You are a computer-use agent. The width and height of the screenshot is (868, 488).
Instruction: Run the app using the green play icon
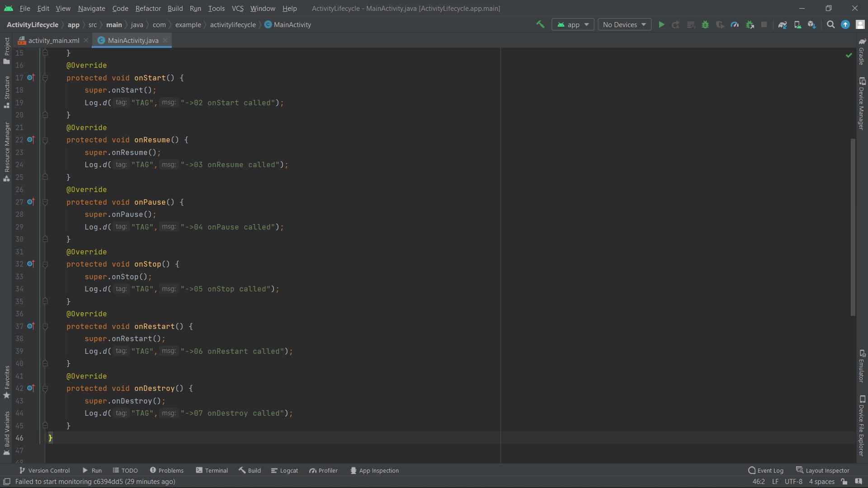tap(661, 24)
